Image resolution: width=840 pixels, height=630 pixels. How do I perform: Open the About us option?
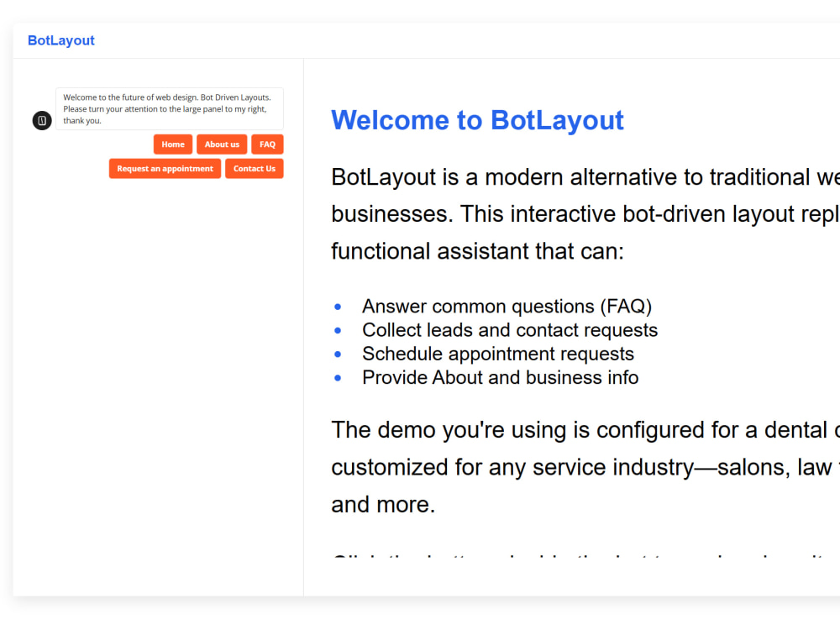(222, 144)
